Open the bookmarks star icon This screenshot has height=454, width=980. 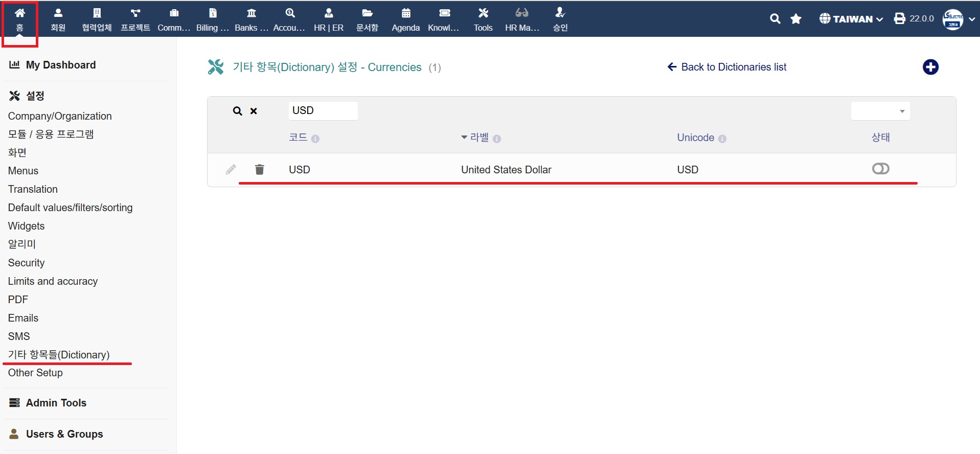[x=795, y=19]
